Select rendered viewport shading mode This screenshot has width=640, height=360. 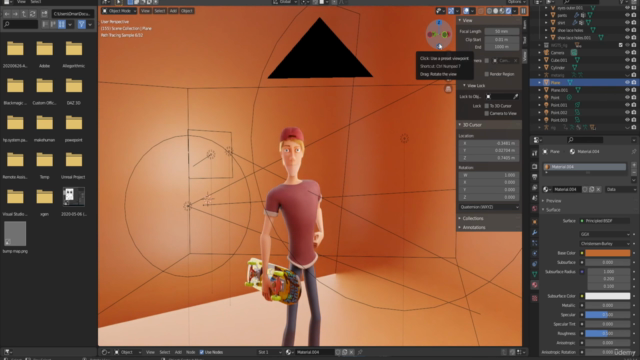(x=508, y=11)
